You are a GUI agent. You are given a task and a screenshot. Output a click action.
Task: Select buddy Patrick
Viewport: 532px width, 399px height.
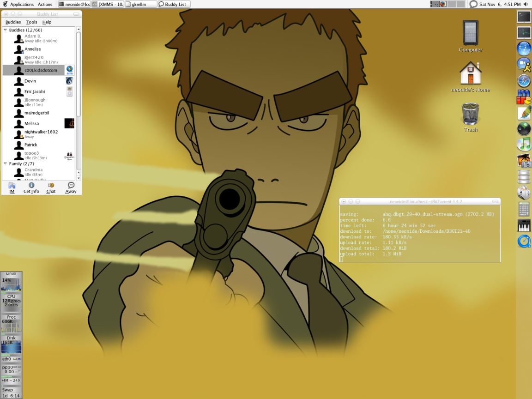click(x=39, y=145)
